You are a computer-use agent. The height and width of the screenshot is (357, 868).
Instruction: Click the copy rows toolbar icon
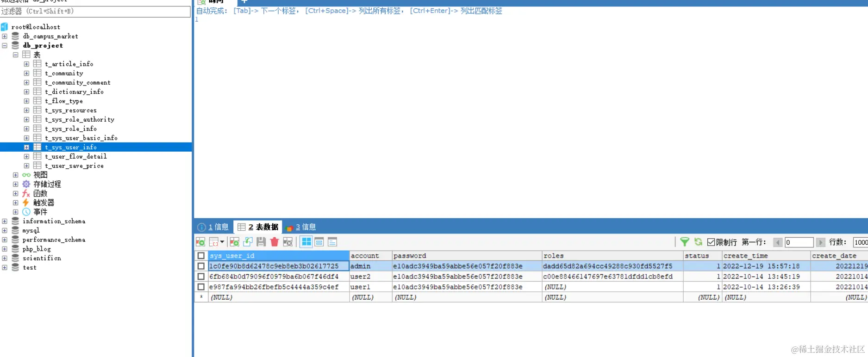coord(213,242)
